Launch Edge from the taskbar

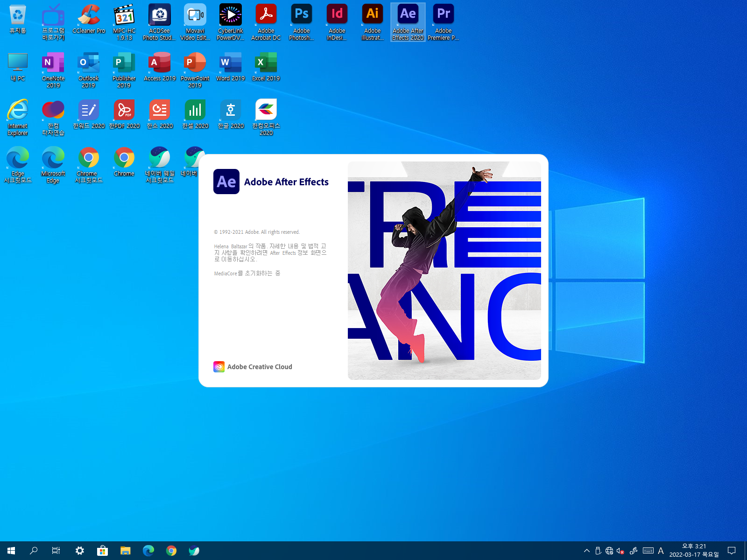click(x=148, y=551)
